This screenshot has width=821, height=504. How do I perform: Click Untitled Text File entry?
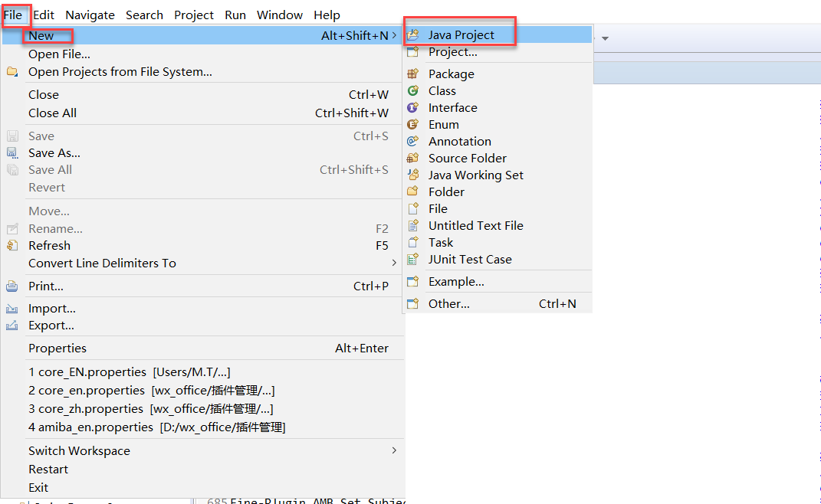point(475,225)
